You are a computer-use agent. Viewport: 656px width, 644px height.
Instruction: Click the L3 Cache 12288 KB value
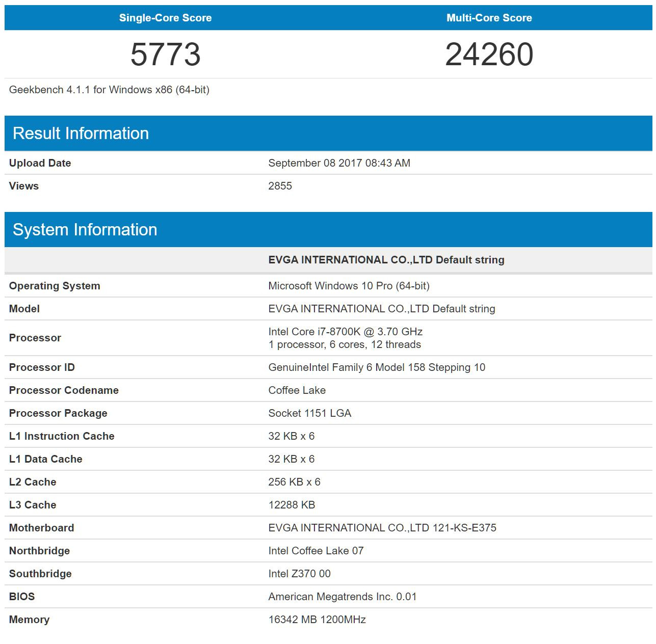tap(292, 505)
